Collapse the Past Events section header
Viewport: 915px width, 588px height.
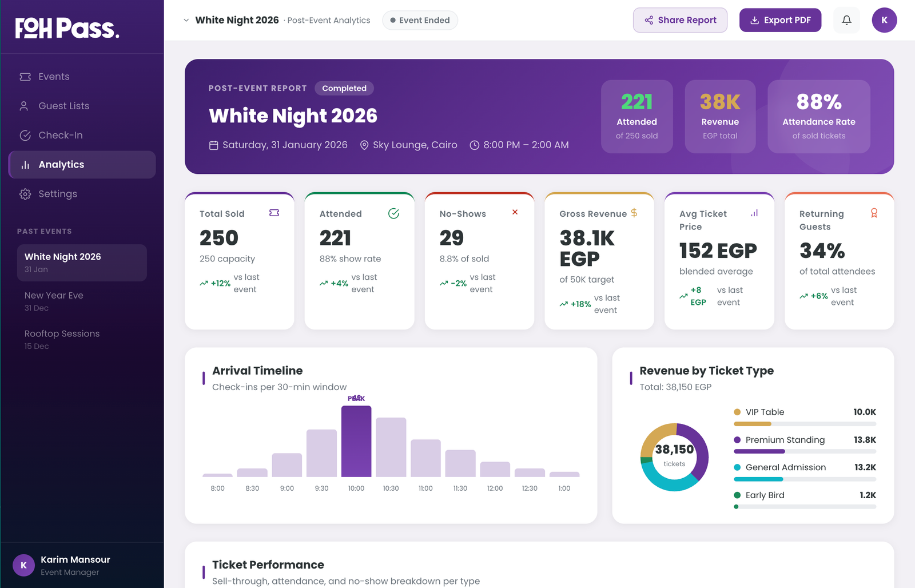[x=43, y=231]
